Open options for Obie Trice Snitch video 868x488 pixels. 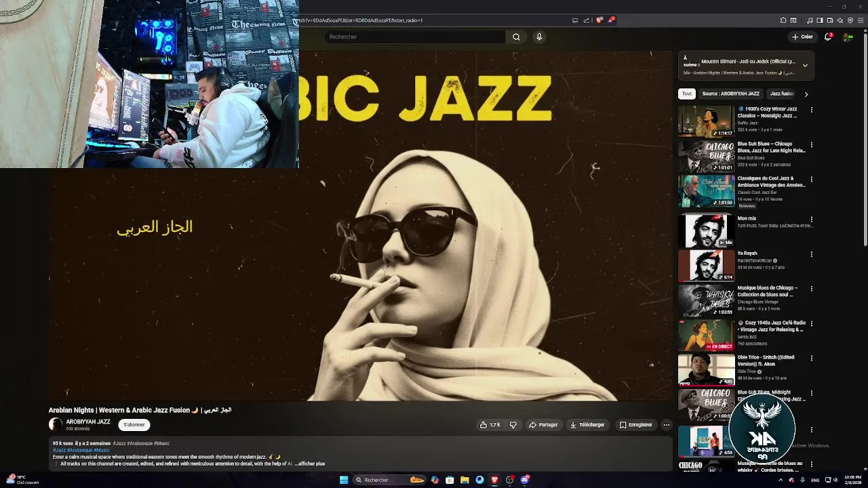(811, 358)
